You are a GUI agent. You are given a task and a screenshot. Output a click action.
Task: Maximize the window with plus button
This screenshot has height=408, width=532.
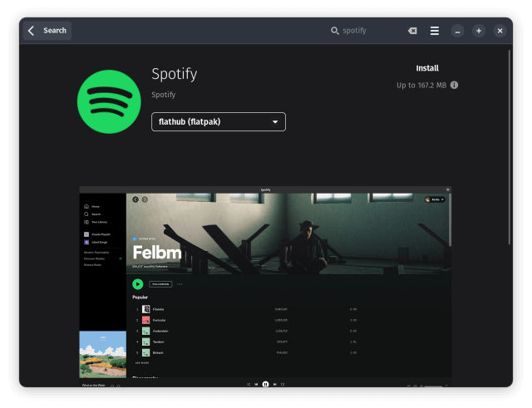479,31
